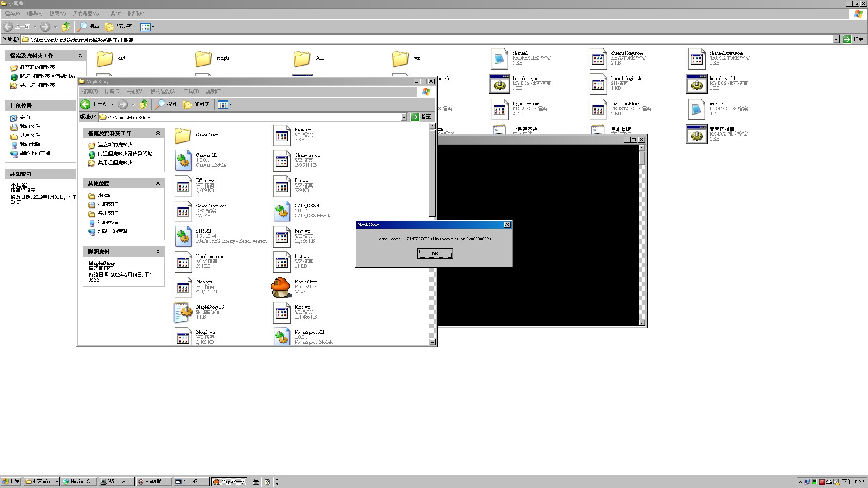Open the 檔案(F) menu in the back window
Screen dimensions: 868x488
coord(12,14)
